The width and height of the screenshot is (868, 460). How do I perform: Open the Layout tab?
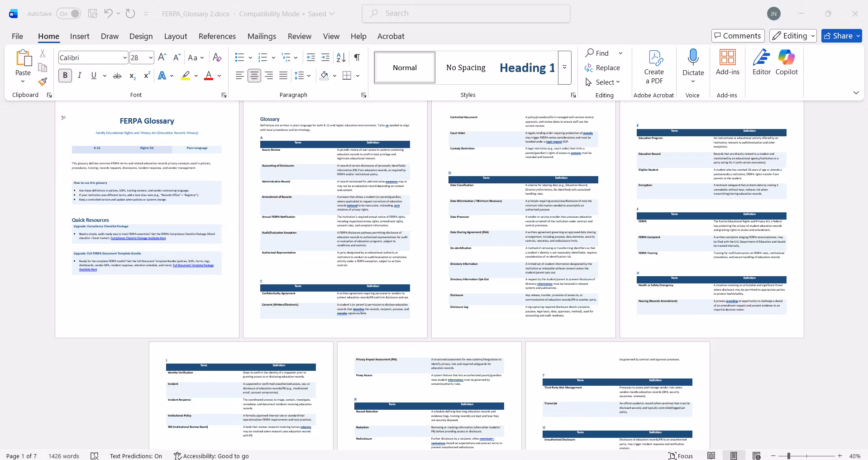[x=176, y=36]
